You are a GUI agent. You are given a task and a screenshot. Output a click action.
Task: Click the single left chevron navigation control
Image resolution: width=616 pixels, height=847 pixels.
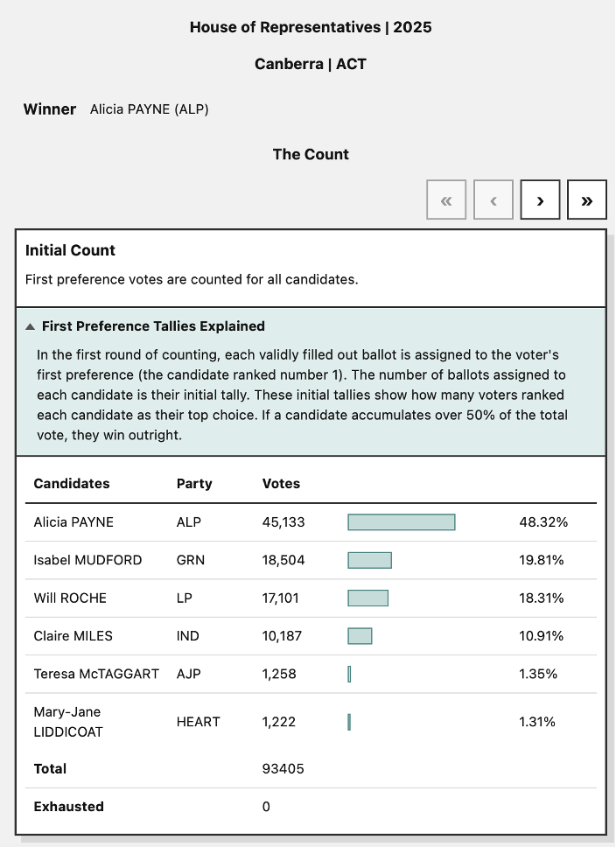[493, 199]
